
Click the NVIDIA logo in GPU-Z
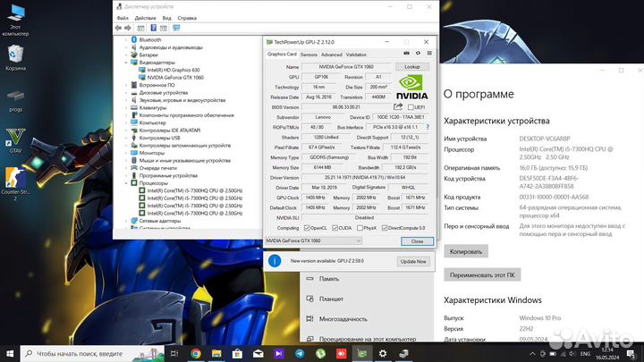coord(411,87)
